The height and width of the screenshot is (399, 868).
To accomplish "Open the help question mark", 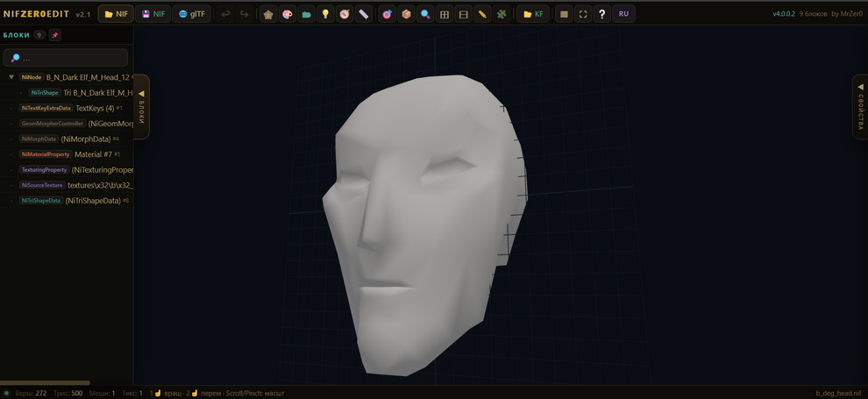I will tap(601, 14).
